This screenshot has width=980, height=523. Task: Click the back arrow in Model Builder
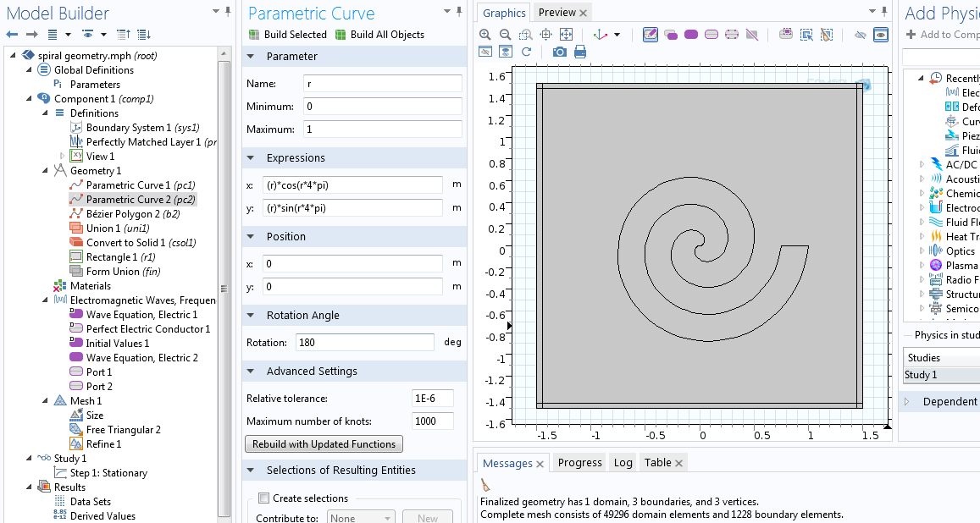tap(12, 35)
